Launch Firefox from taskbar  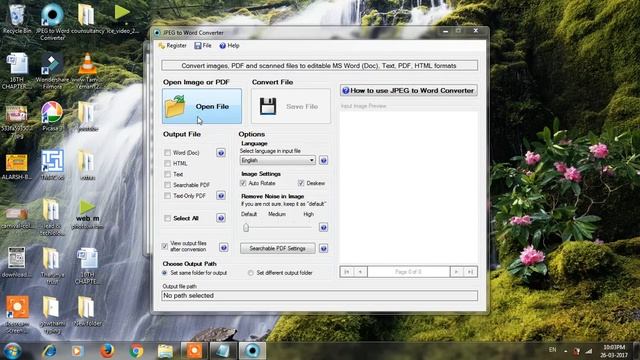[x=107, y=351]
